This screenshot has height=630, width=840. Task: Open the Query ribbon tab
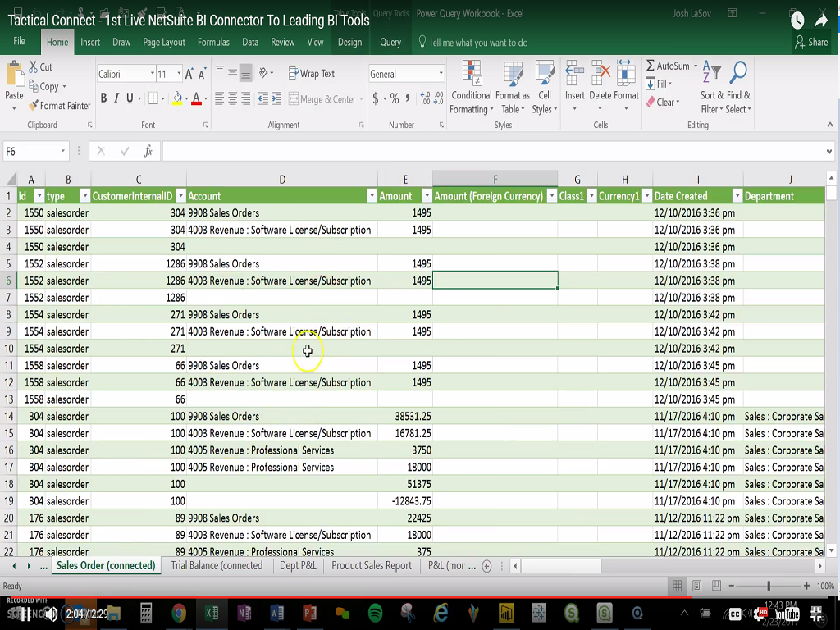390,43
